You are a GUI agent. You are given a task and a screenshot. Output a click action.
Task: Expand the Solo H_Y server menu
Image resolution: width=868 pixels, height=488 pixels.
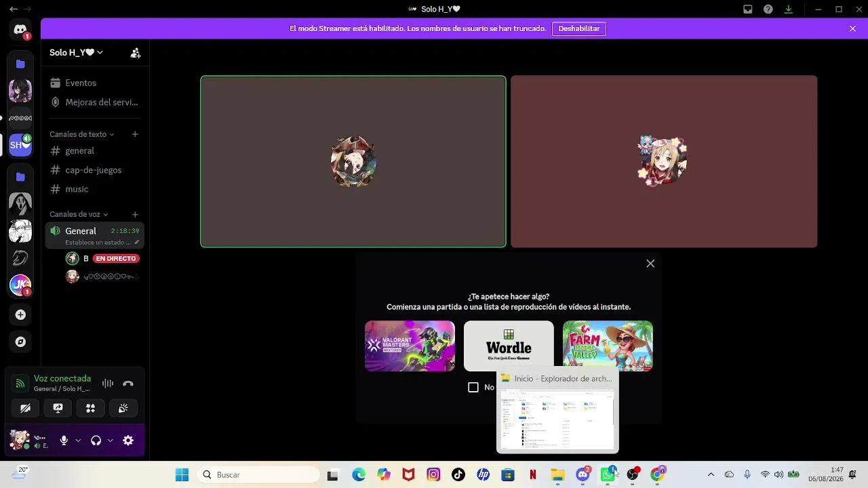pyautogui.click(x=76, y=53)
